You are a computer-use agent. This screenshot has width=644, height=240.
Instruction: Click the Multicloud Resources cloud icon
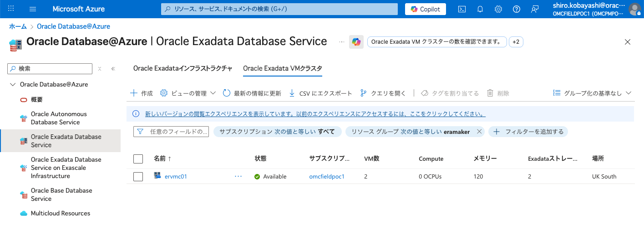click(x=24, y=213)
